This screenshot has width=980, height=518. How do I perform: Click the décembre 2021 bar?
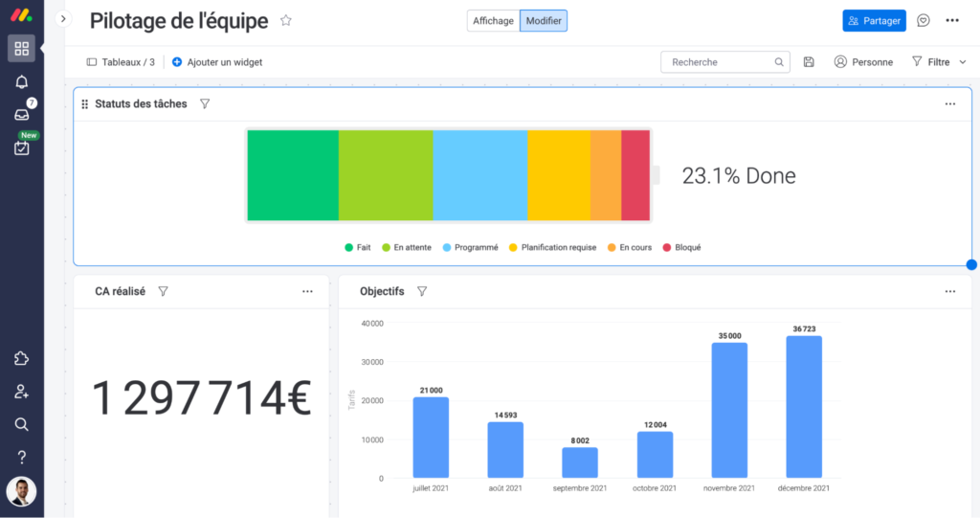point(804,407)
